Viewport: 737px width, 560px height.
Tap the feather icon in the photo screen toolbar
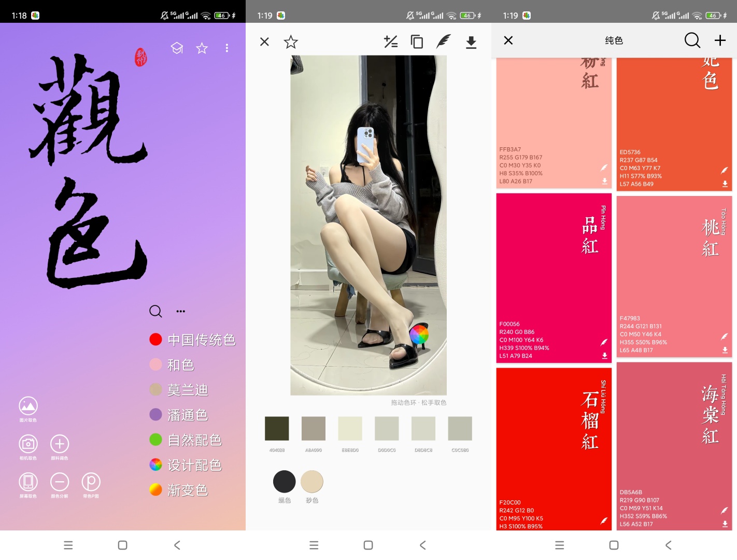pyautogui.click(x=444, y=41)
